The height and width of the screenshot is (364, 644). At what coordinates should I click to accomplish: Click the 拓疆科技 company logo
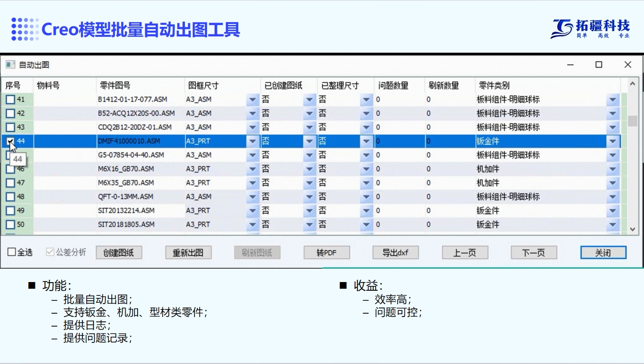(590, 28)
